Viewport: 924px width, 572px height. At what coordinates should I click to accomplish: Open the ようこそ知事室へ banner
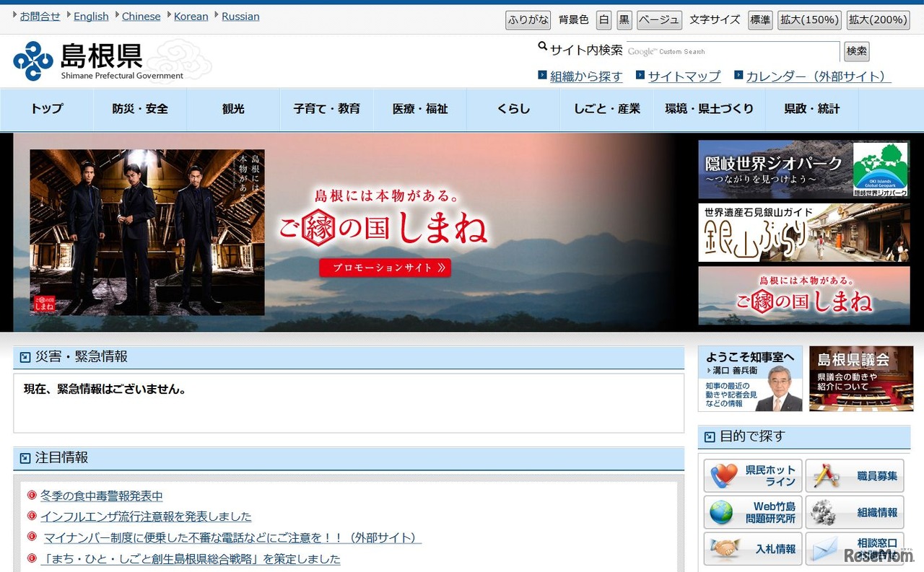[x=750, y=379]
